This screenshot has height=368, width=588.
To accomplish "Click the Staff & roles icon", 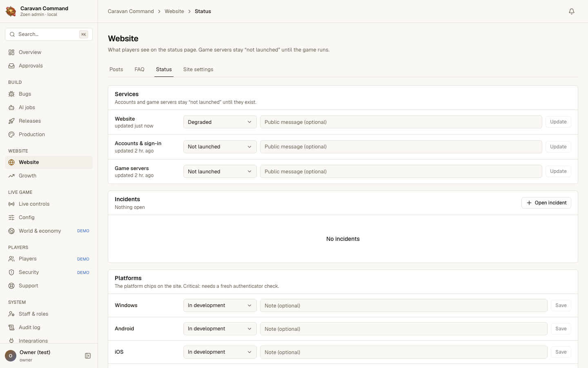I will (11, 314).
